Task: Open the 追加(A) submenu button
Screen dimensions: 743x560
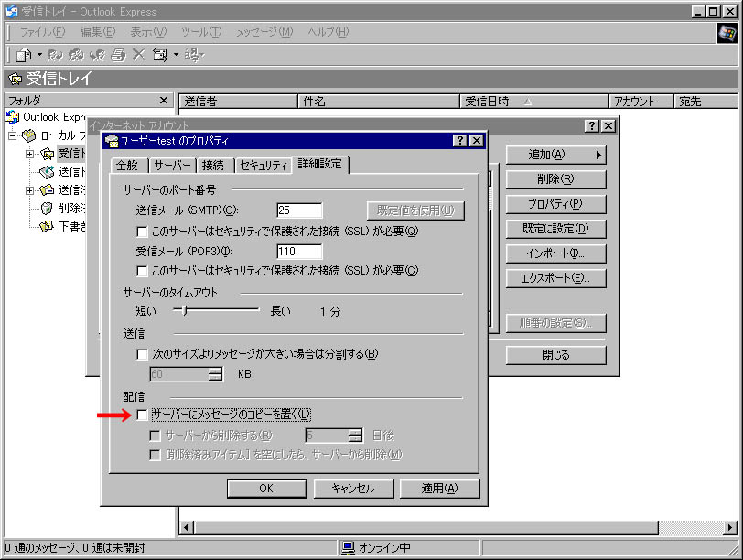Action: click(x=555, y=155)
